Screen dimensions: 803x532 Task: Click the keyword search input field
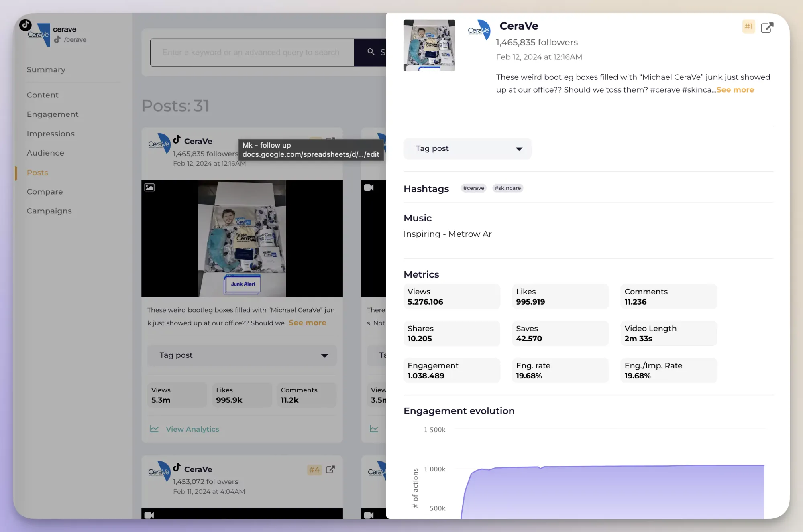pyautogui.click(x=252, y=52)
